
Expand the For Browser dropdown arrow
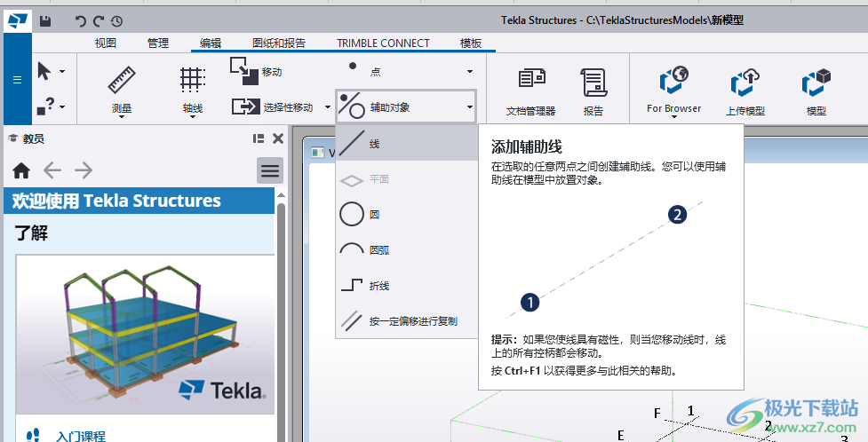tap(673, 117)
